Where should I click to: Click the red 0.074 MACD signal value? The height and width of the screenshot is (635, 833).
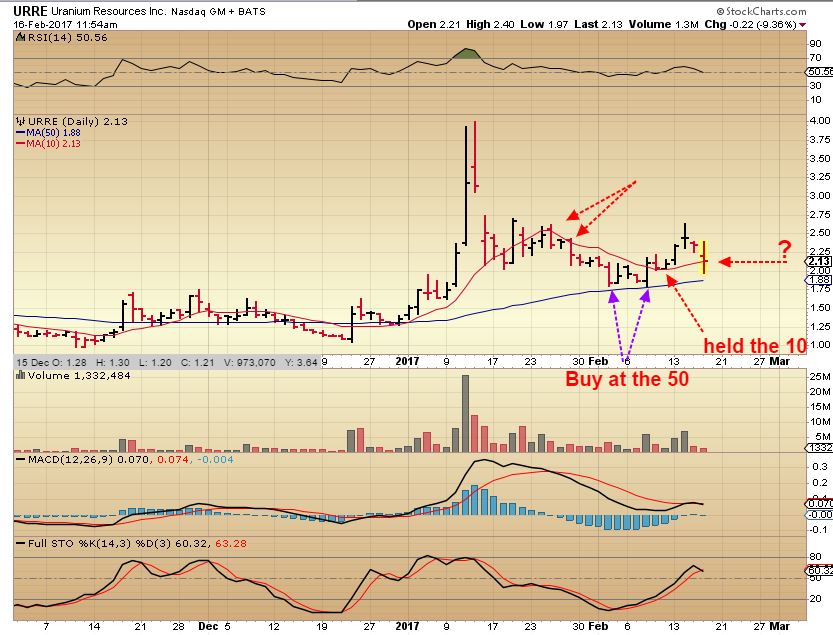pos(173,459)
